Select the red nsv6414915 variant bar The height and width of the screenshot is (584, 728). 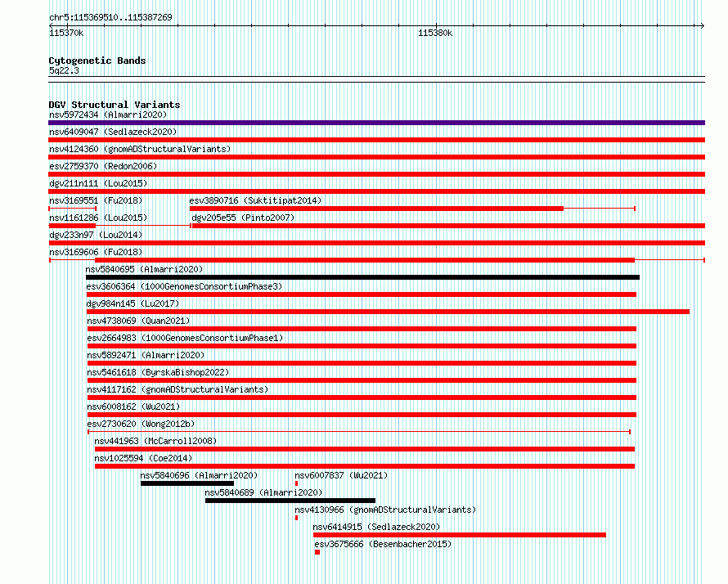(460, 535)
